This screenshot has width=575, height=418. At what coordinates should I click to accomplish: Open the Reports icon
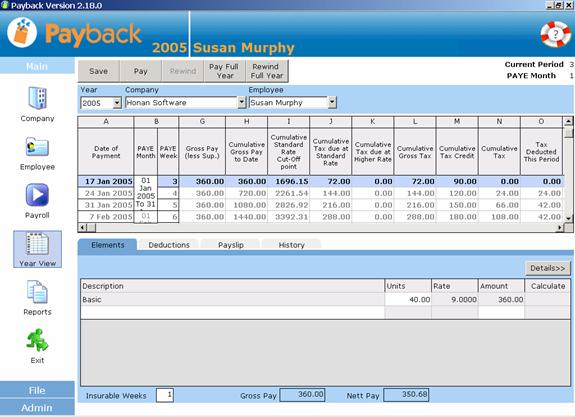click(x=37, y=292)
